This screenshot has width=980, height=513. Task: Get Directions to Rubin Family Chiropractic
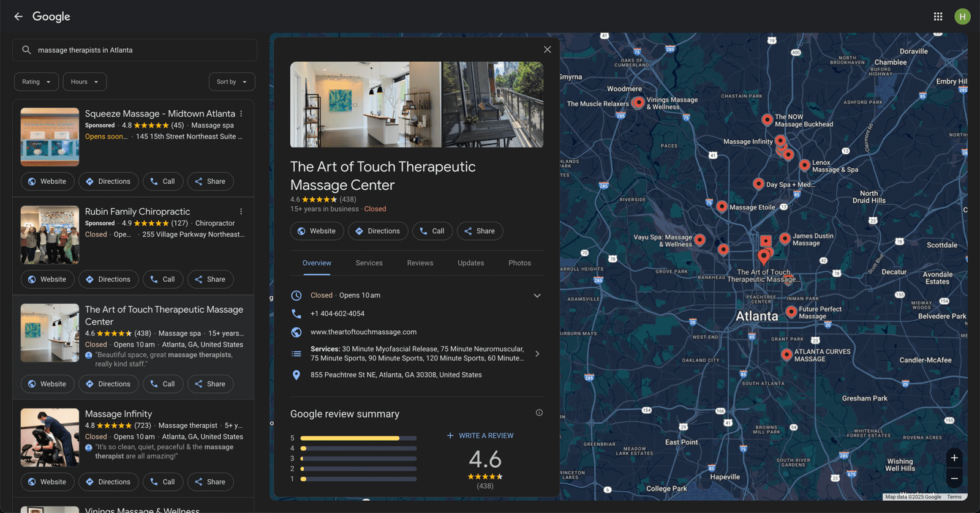click(108, 279)
